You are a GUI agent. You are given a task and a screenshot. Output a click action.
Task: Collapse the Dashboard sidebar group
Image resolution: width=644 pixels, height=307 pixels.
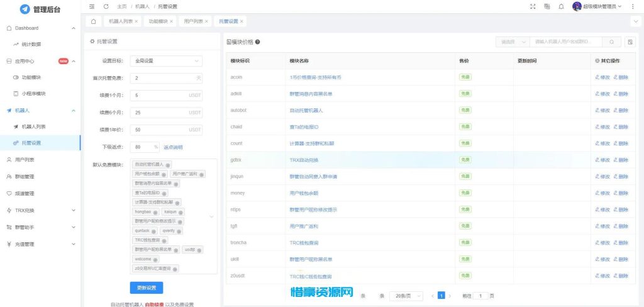click(x=74, y=28)
